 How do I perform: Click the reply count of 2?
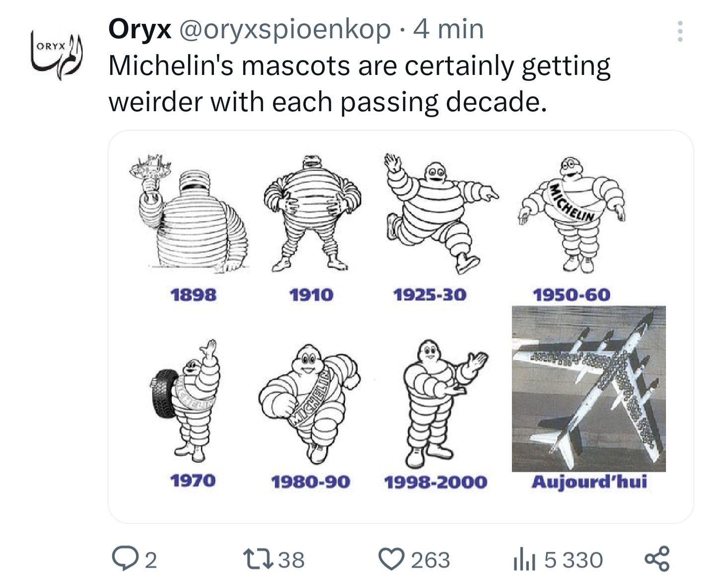(x=151, y=560)
